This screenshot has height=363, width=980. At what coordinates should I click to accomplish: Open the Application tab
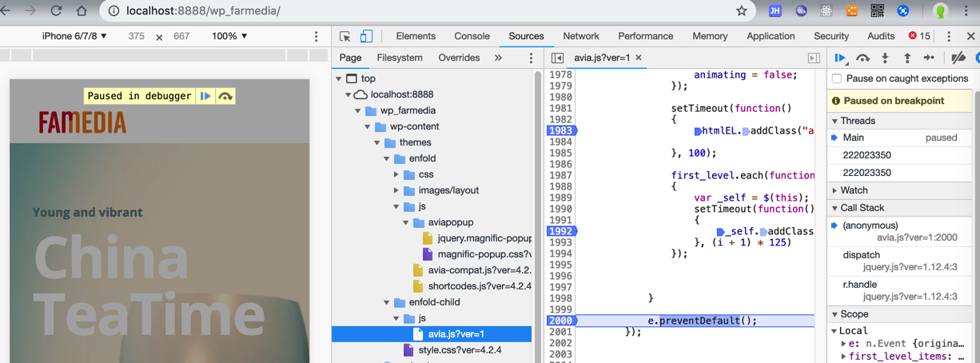(x=771, y=36)
